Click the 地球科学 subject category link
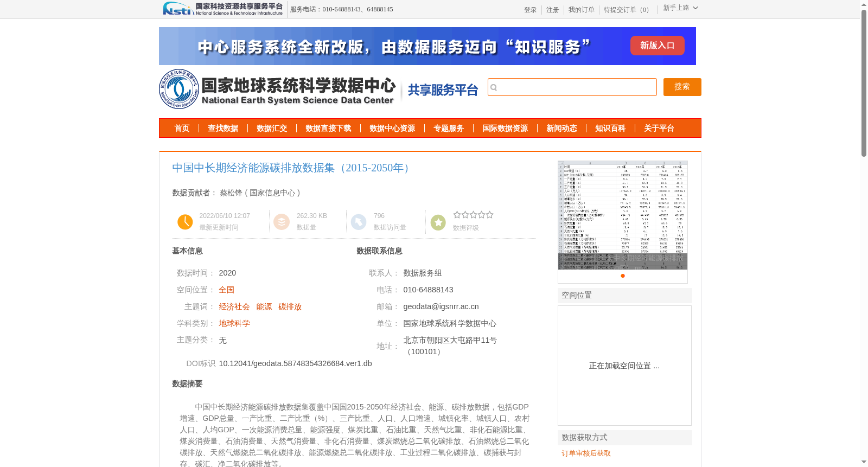This screenshot has width=868, height=467. [x=234, y=323]
